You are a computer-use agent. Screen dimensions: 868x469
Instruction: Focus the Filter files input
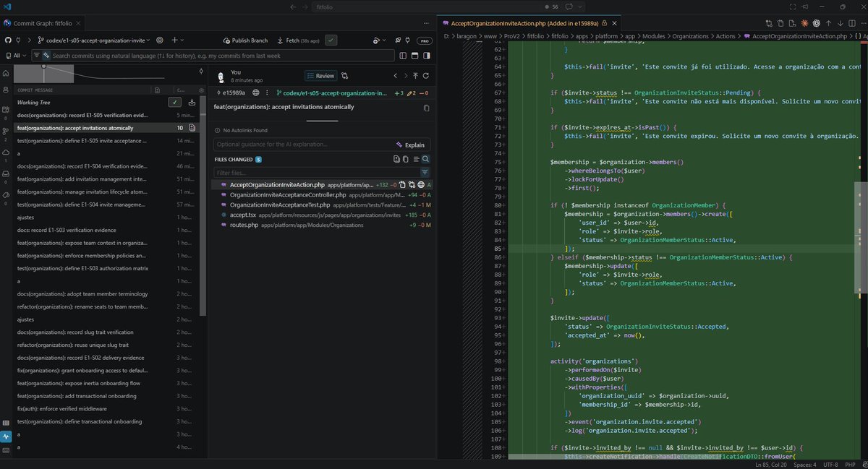tap(316, 173)
